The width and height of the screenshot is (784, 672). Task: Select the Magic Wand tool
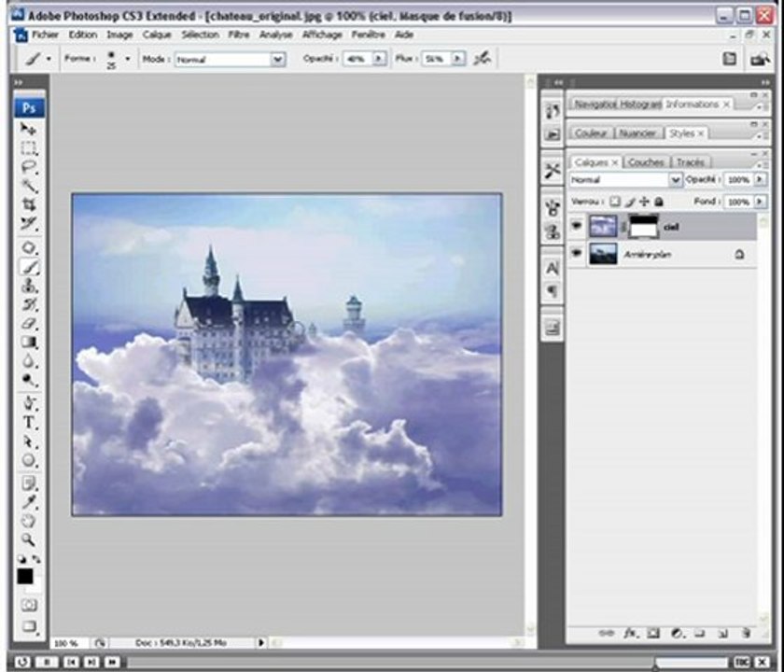(x=29, y=186)
